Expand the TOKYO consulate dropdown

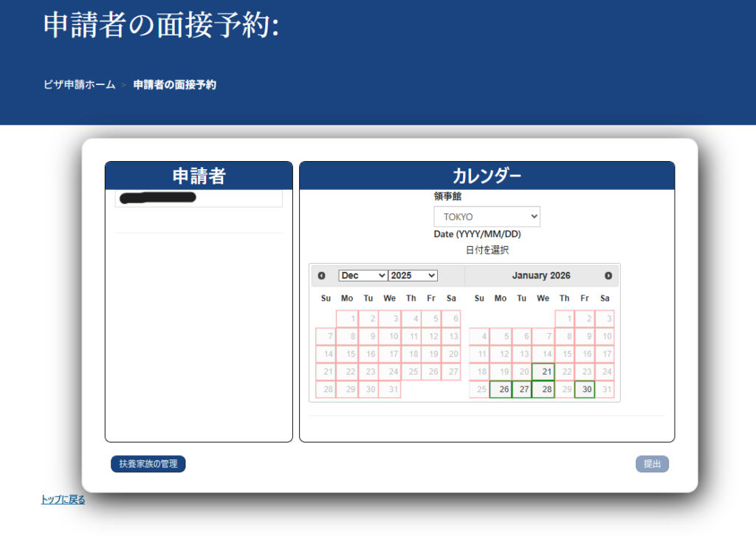pos(487,217)
